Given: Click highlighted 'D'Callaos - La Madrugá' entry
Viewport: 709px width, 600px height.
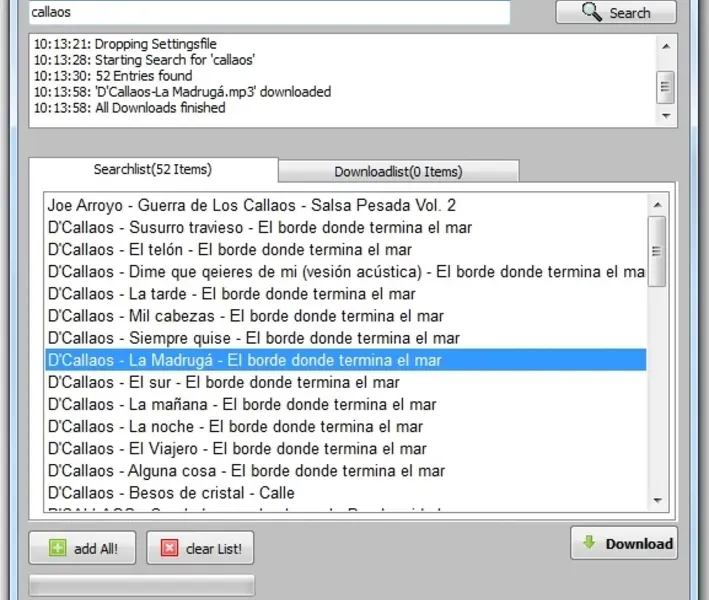Looking at the screenshot, I should (346, 360).
